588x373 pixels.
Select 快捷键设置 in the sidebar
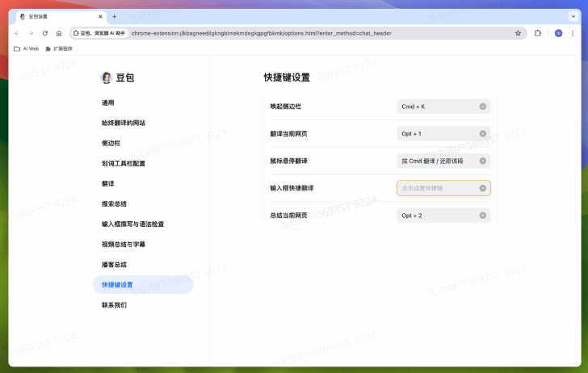(x=143, y=284)
